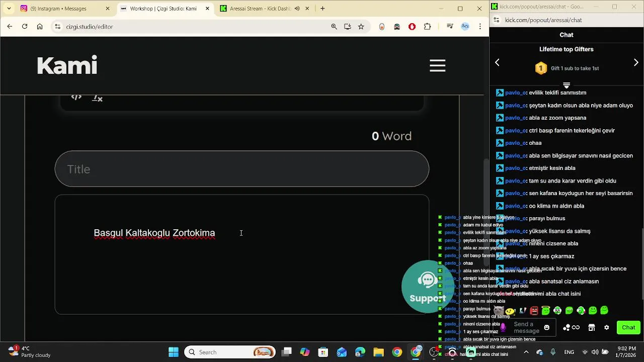The image size is (644, 362).
Task: Open the zoom magnifier in address bar
Action: point(334,27)
